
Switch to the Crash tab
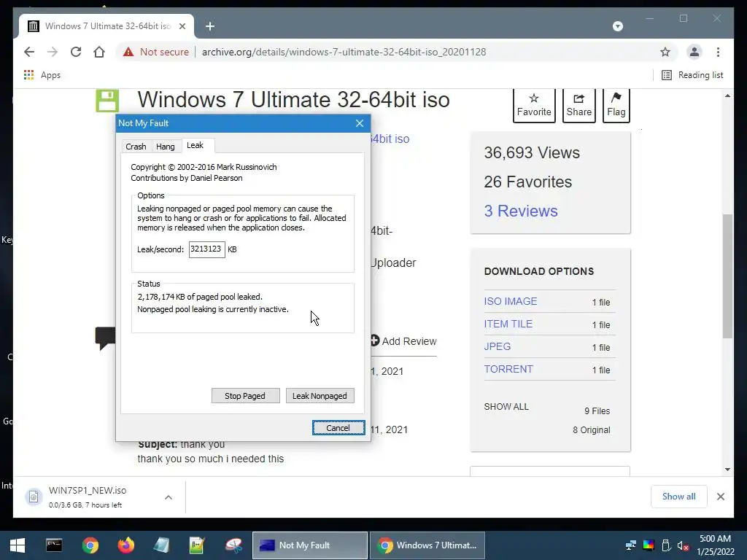click(x=136, y=146)
